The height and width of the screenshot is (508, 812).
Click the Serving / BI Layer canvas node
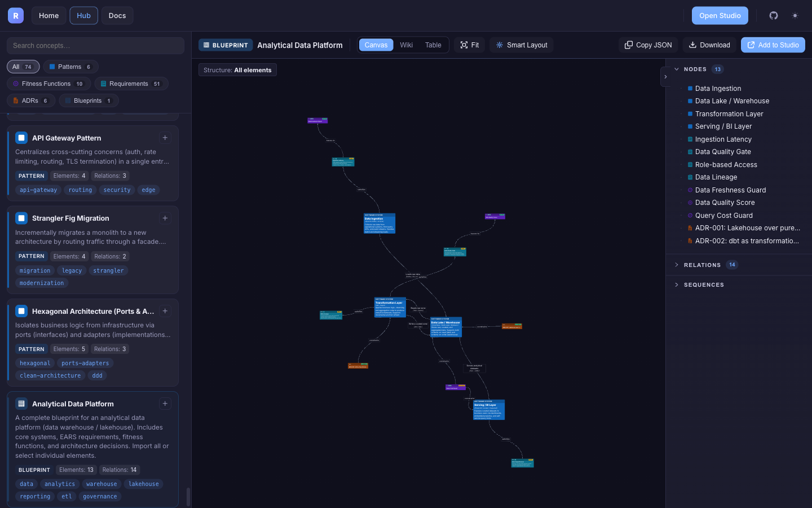tap(489, 410)
